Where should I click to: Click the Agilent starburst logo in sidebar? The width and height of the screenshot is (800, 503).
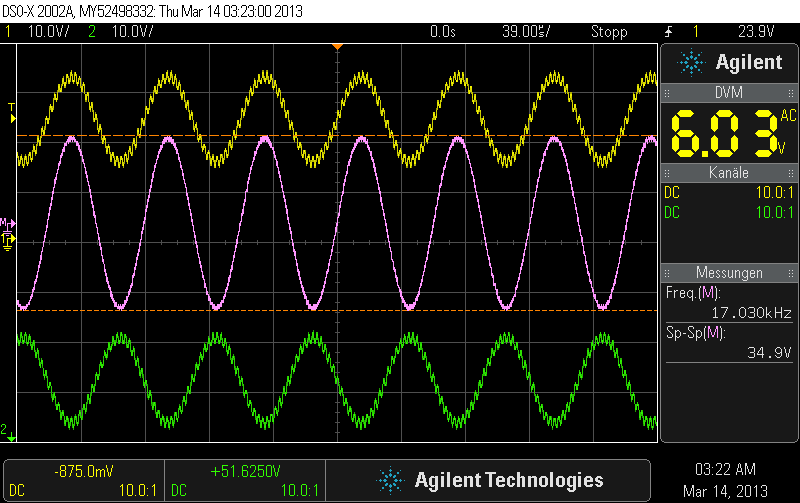pyautogui.click(x=691, y=63)
